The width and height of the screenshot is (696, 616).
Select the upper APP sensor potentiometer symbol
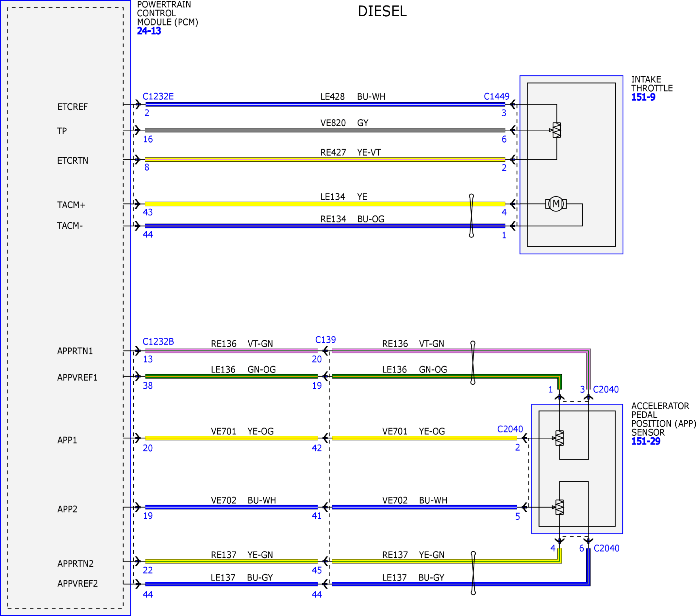click(x=559, y=438)
